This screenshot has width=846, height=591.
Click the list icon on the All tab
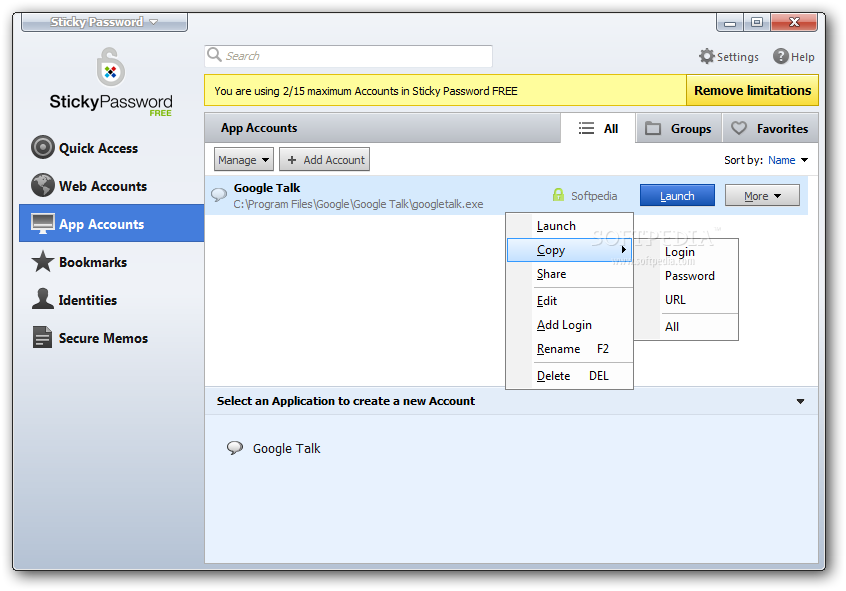pyautogui.click(x=586, y=128)
